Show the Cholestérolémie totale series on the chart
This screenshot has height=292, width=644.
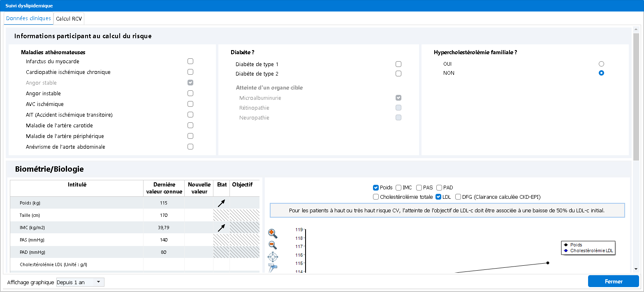(x=376, y=197)
